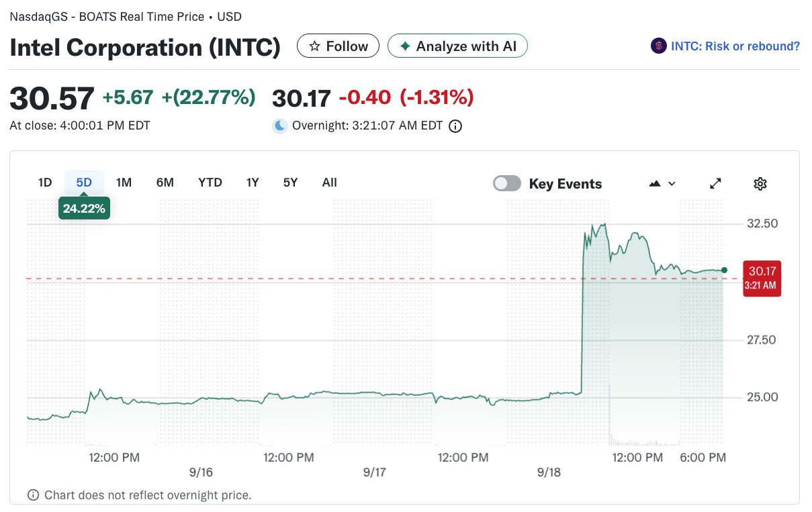Image resolution: width=812 pixels, height=512 pixels.
Task: Click the moon overnight session icon
Action: (280, 125)
